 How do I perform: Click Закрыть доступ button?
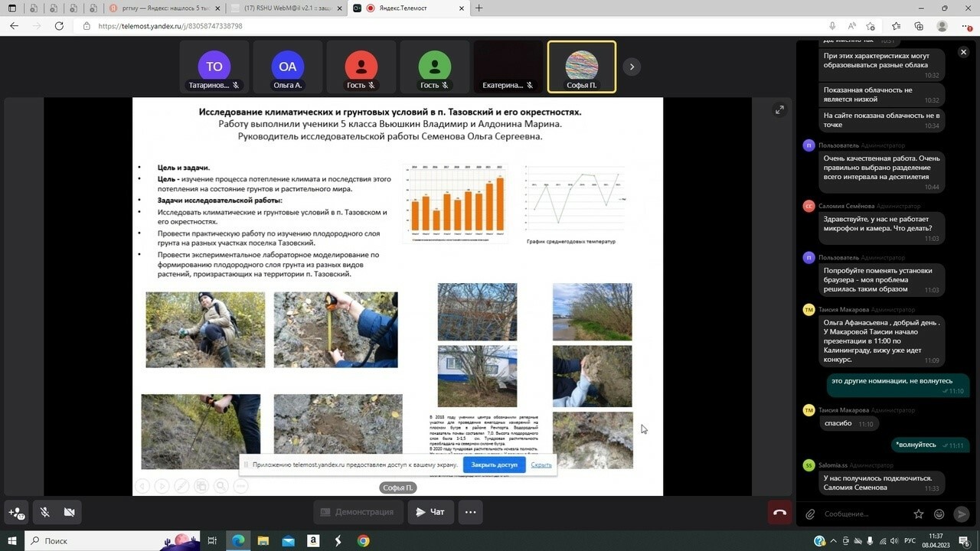point(494,465)
